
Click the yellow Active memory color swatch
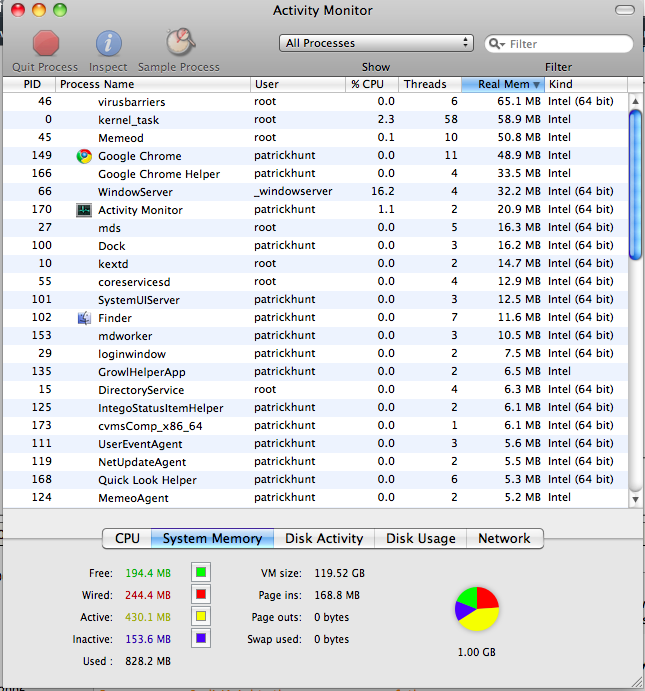pyautogui.click(x=201, y=617)
